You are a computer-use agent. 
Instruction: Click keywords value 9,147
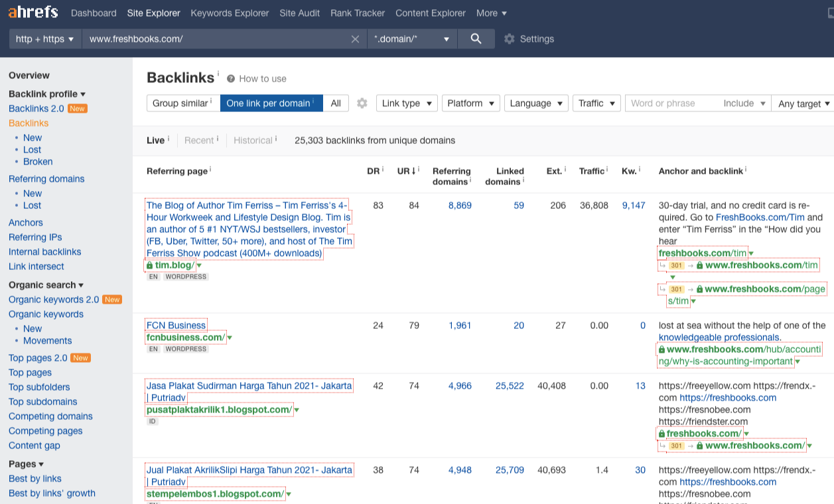pyautogui.click(x=634, y=206)
